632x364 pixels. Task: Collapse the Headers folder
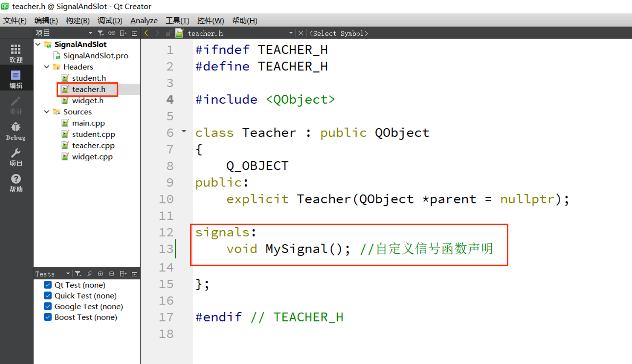coord(47,67)
